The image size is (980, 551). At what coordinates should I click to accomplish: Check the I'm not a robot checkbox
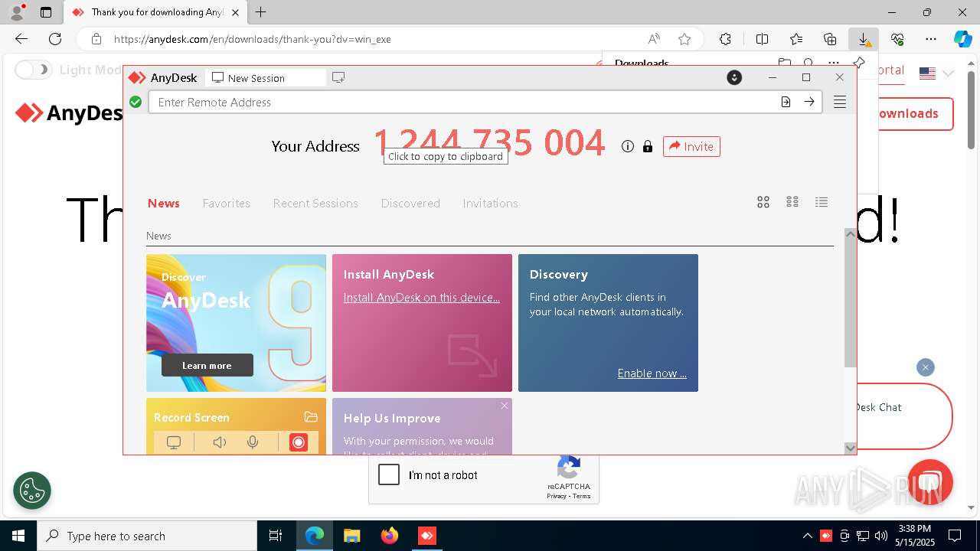coord(389,474)
